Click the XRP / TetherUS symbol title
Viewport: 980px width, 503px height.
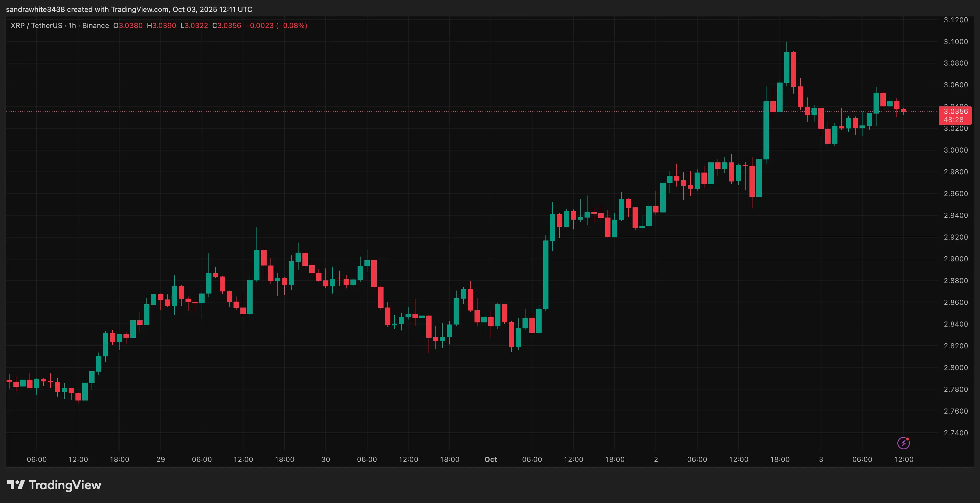pyautogui.click(x=36, y=25)
